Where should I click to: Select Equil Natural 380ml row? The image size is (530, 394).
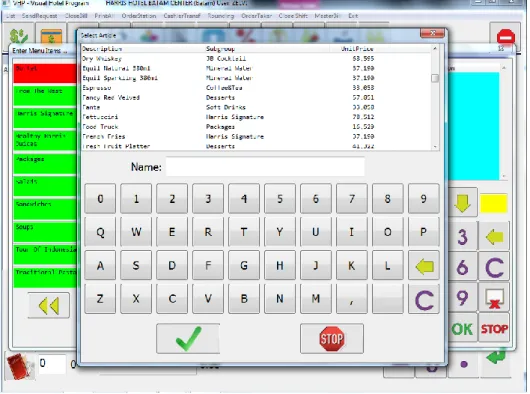tap(256, 68)
